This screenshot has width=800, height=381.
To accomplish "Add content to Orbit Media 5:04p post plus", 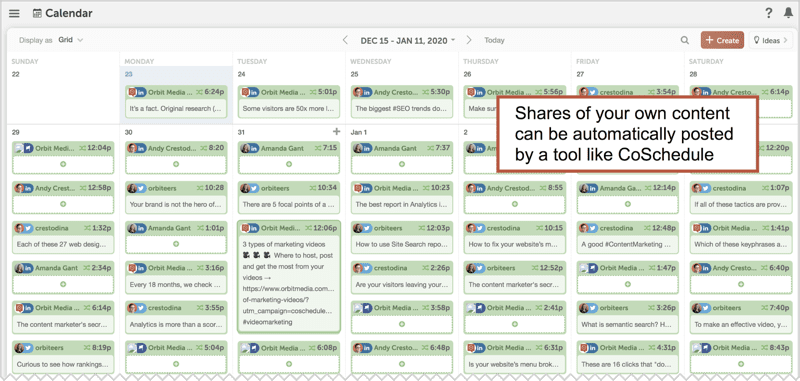I will pos(176,364).
